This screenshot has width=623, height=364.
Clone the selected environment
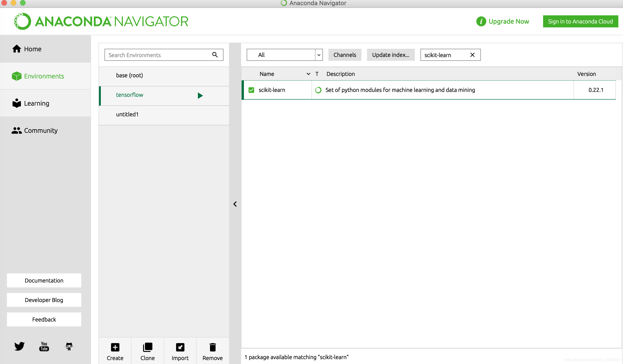coord(148,351)
